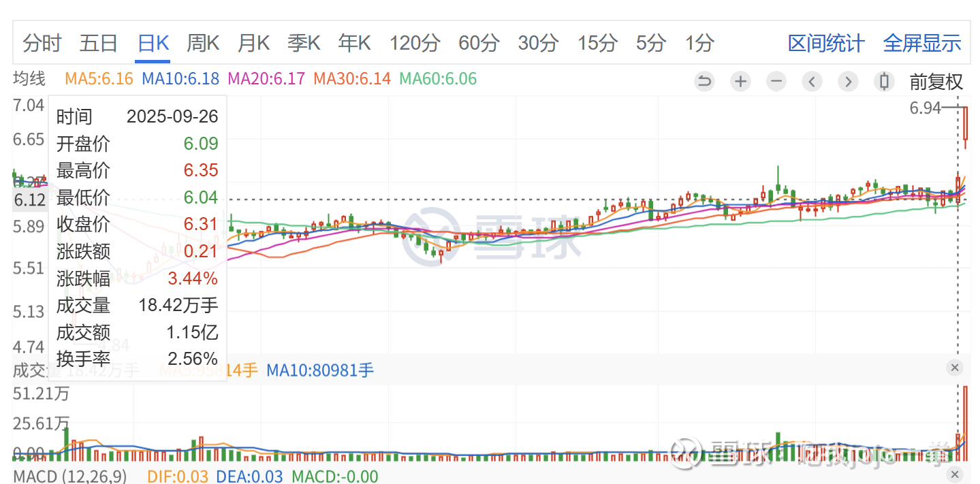980x484 pixels.
Task: Click the 2025-09-26 date in tooltip
Action: pos(172,116)
